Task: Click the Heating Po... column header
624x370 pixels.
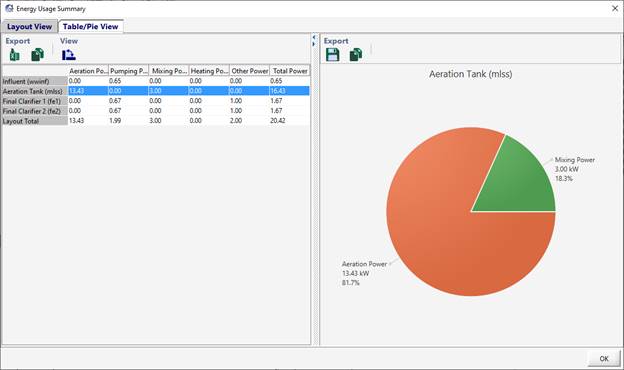Action: pos(209,71)
